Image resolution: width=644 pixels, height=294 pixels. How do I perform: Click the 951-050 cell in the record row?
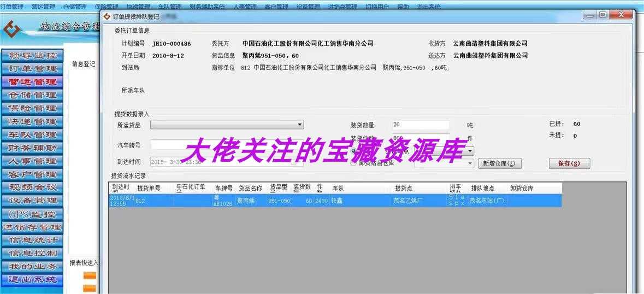pos(280,201)
